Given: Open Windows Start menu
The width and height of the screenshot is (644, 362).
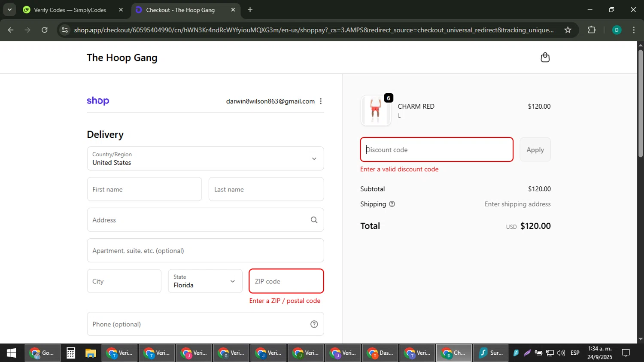Looking at the screenshot, I should pyautogui.click(x=12, y=353).
